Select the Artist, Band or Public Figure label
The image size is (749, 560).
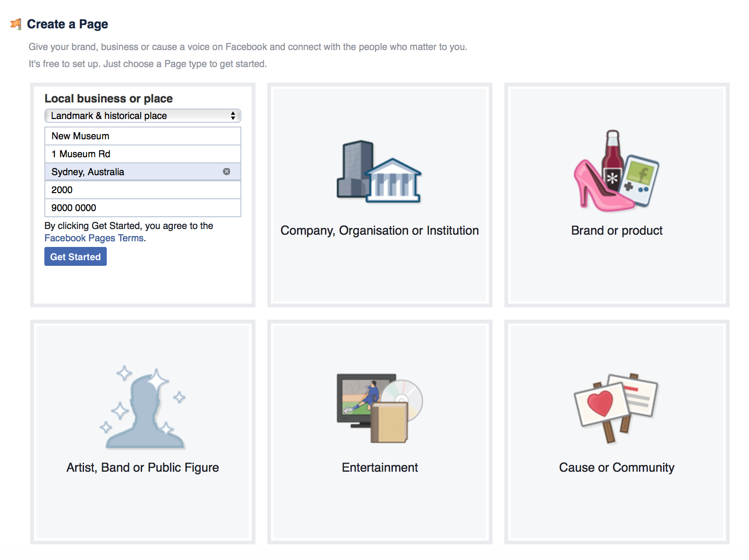click(x=143, y=467)
